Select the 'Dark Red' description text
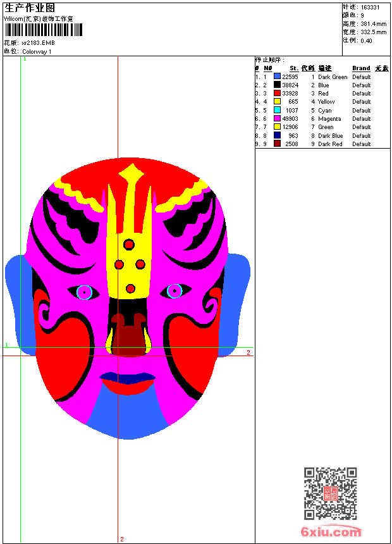Screen dimensions: 392x544 (330, 144)
